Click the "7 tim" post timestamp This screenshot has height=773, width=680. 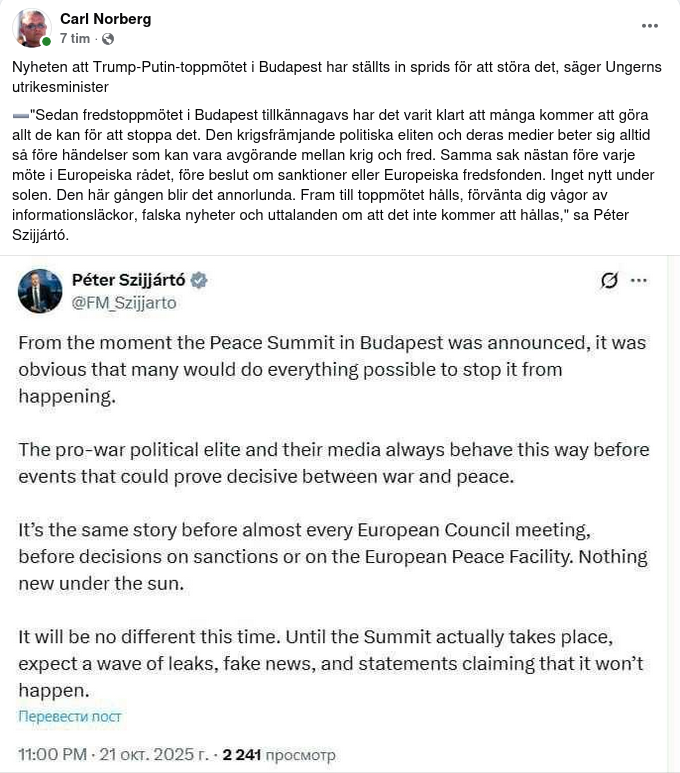[75, 38]
